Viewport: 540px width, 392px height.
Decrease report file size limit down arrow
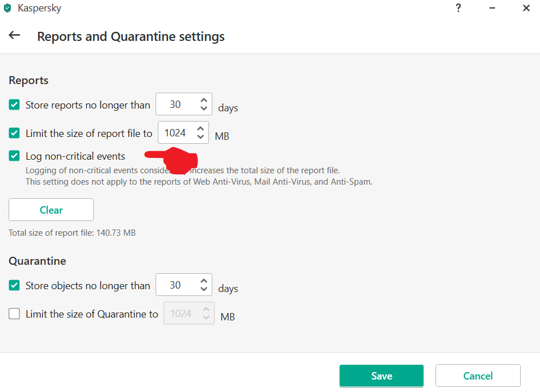click(200, 137)
